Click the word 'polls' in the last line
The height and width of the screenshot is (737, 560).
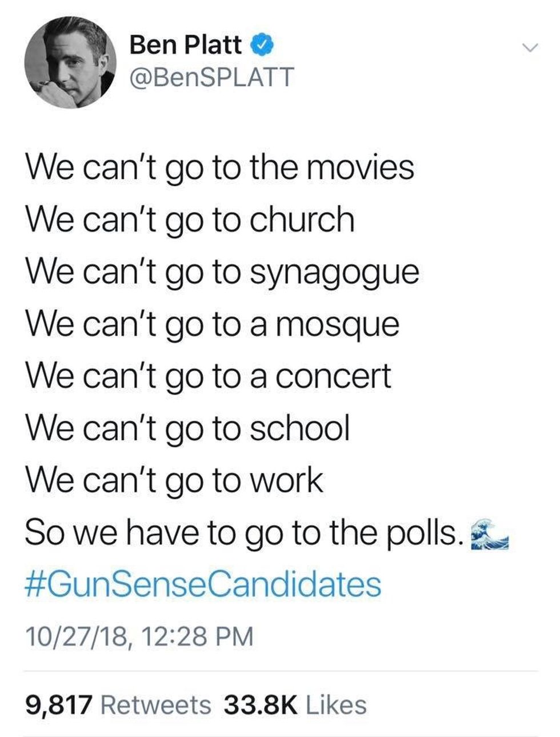pyautogui.click(x=423, y=532)
